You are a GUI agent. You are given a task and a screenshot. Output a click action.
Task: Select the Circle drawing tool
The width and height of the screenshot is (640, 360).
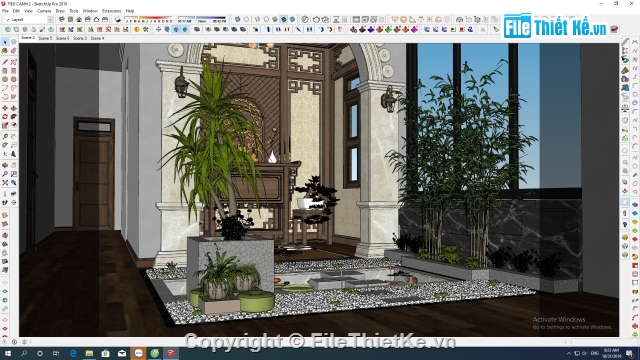(5, 79)
